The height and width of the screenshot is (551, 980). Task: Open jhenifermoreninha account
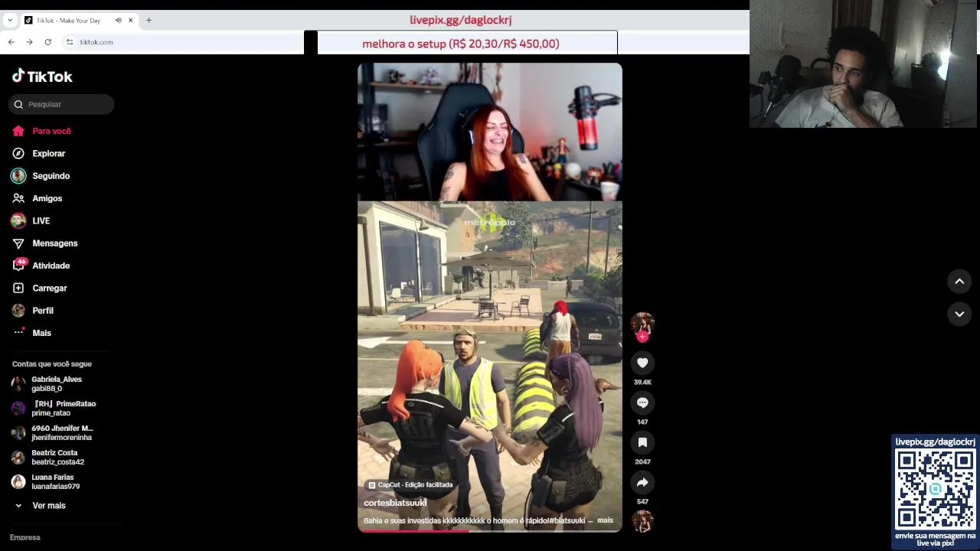click(52, 432)
